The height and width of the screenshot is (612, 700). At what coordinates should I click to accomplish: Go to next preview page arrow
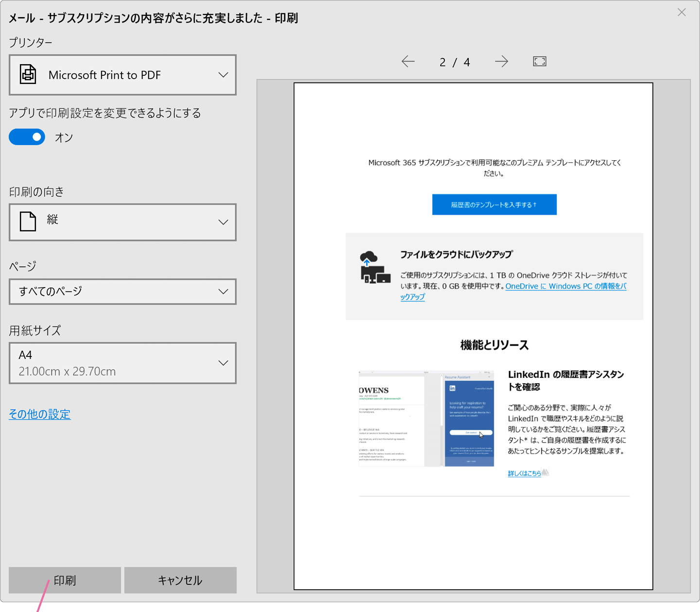pos(501,62)
